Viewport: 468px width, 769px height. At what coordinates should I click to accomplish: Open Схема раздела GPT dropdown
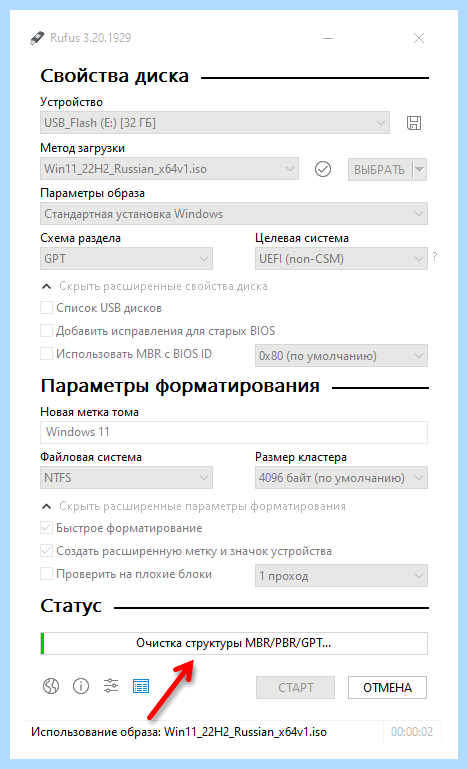[126, 258]
